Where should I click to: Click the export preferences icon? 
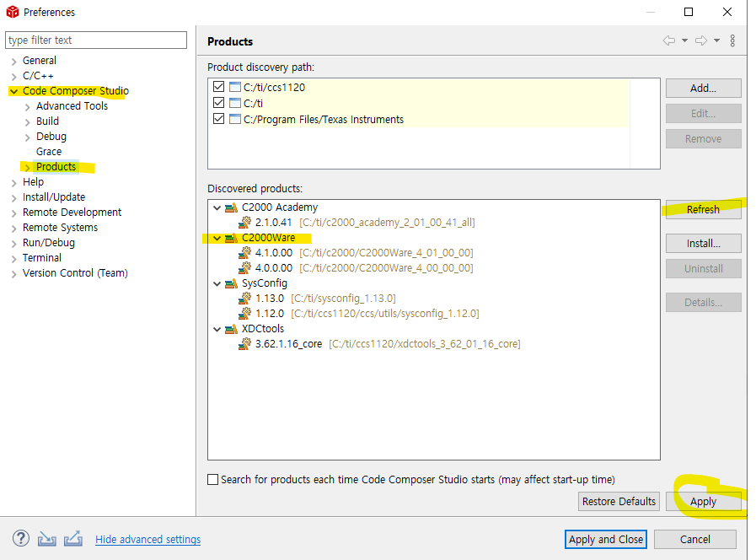72,538
